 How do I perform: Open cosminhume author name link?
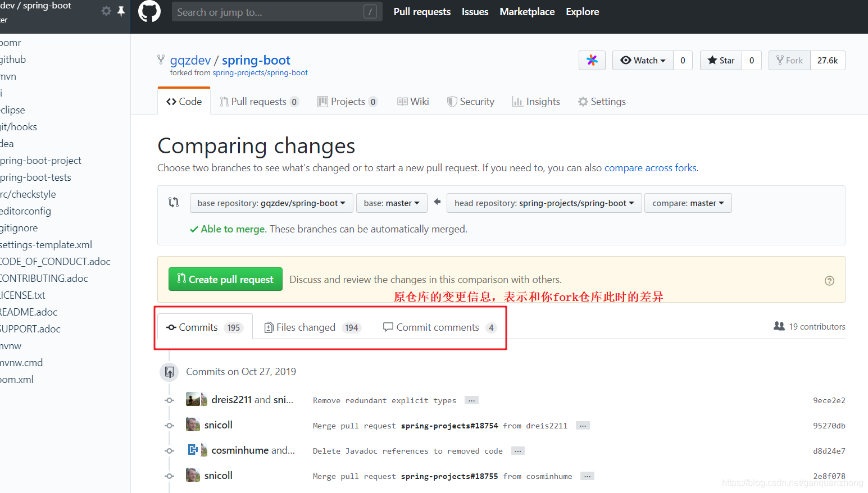(x=240, y=450)
